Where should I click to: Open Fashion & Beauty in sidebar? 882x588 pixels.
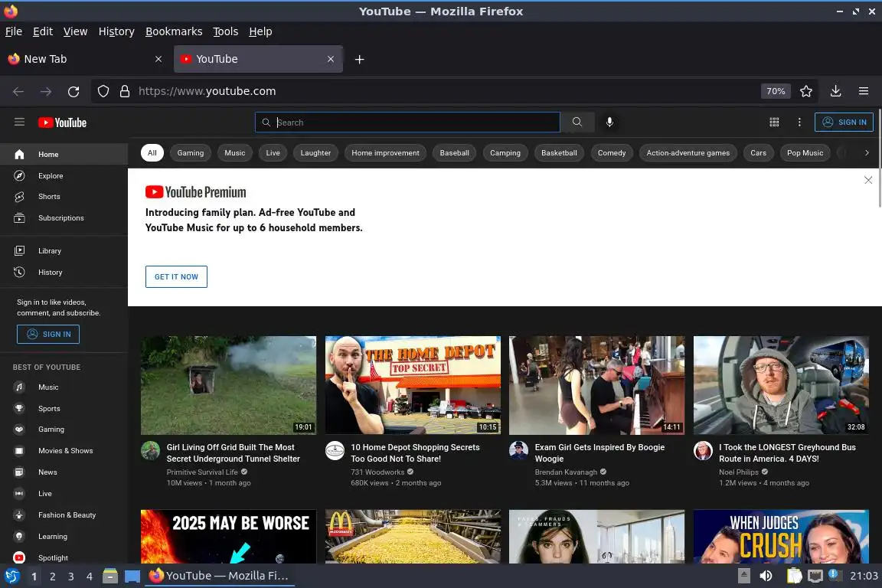[x=64, y=514]
